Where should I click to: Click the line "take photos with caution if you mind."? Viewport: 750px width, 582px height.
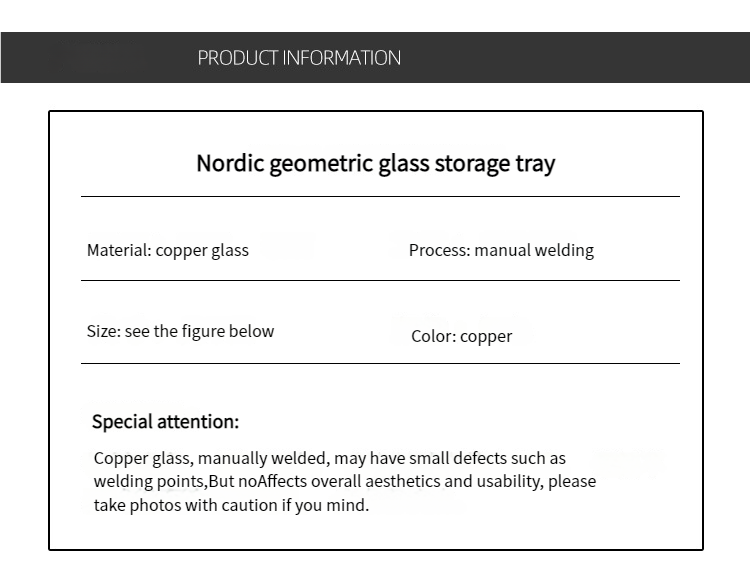pos(231,505)
